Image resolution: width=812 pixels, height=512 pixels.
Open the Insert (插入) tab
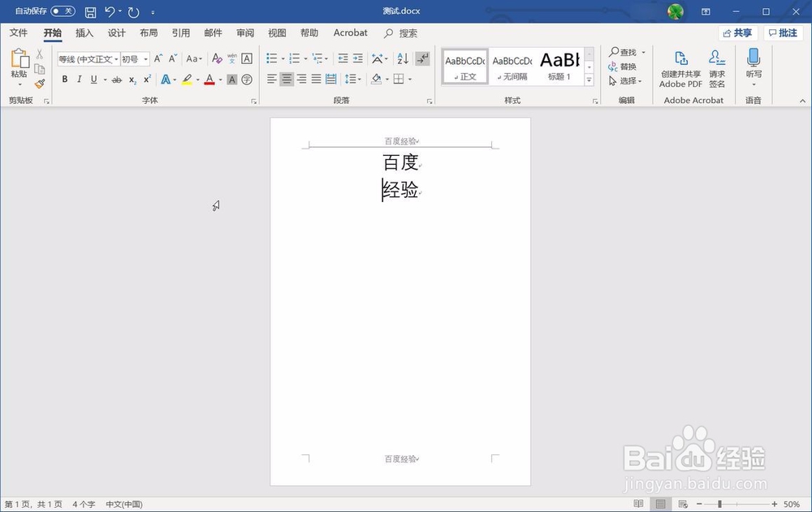point(84,33)
